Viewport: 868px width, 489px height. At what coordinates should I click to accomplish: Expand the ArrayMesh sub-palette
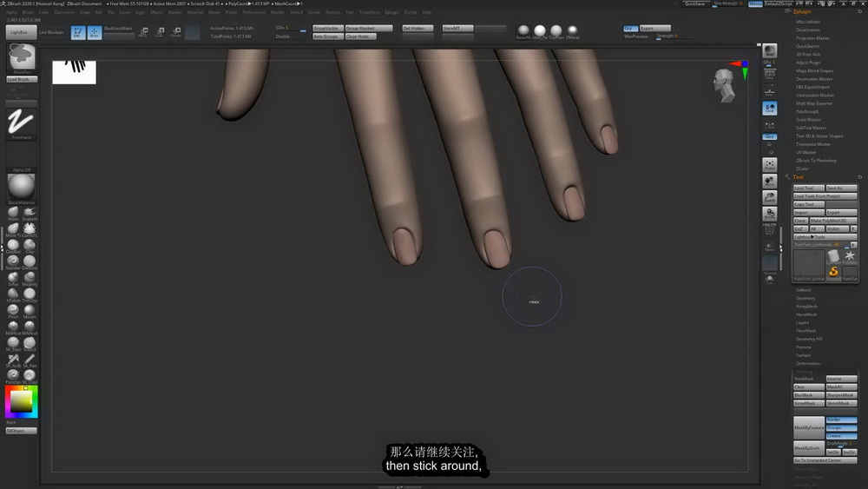806,307
